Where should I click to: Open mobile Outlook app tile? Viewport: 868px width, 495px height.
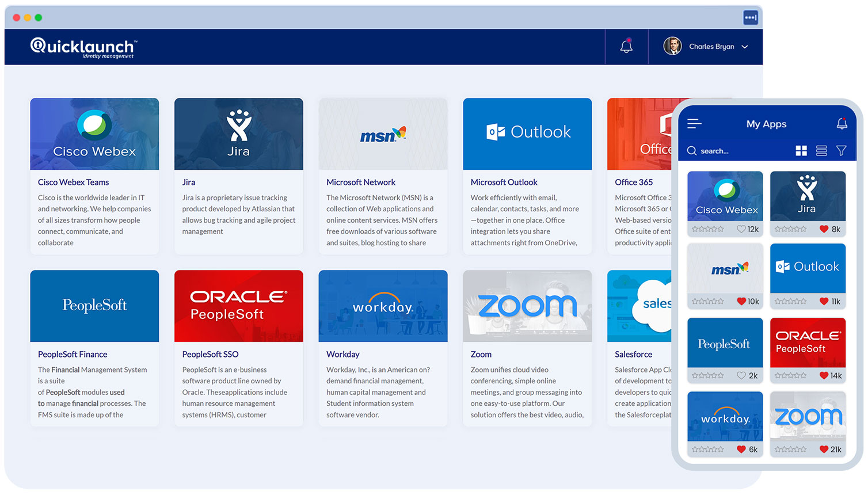(808, 268)
